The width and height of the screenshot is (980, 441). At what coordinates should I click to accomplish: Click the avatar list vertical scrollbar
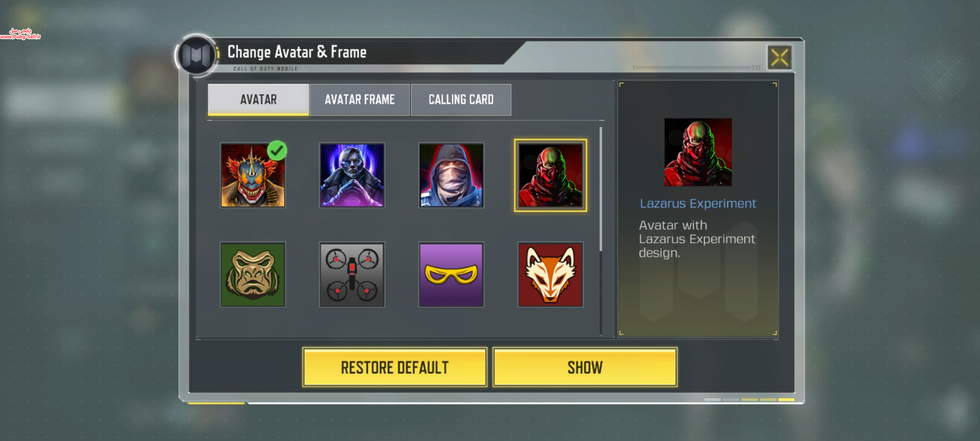click(601, 189)
